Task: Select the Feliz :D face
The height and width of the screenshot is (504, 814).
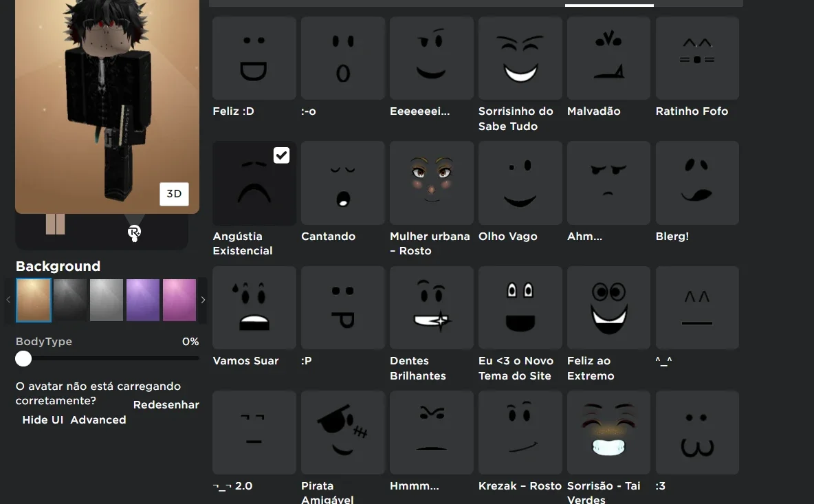Action: tap(254, 58)
